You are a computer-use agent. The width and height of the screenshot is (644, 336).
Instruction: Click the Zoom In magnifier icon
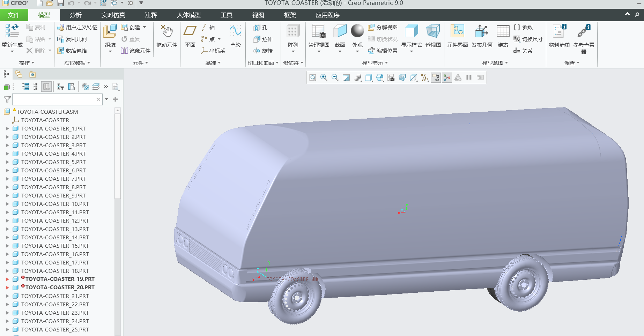tap(324, 77)
